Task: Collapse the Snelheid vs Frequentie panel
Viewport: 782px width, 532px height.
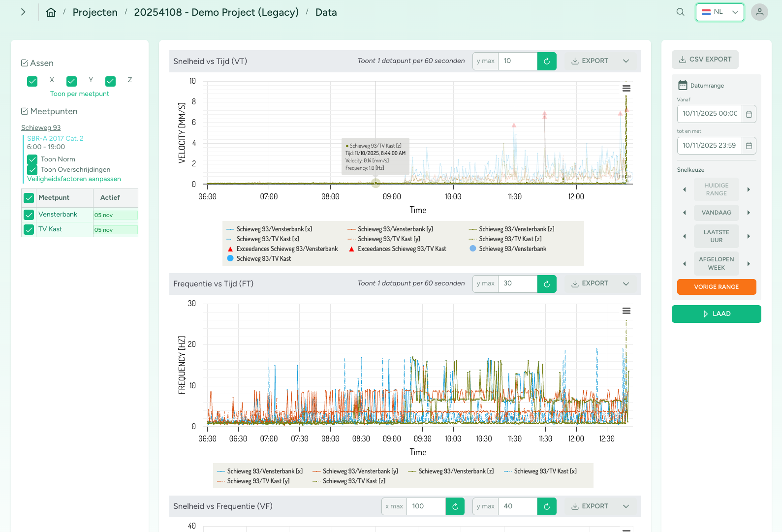Action: pyautogui.click(x=626, y=506)
